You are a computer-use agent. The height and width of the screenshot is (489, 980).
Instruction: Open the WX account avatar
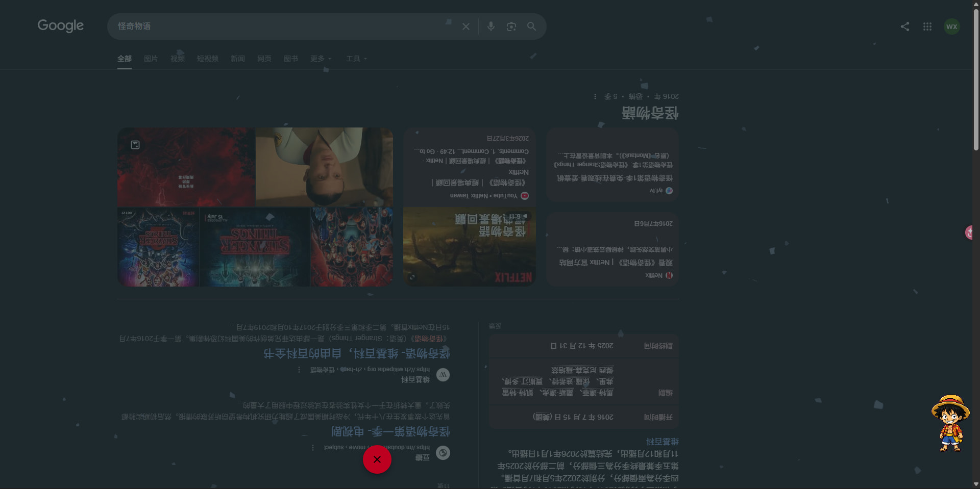point(951,27)
